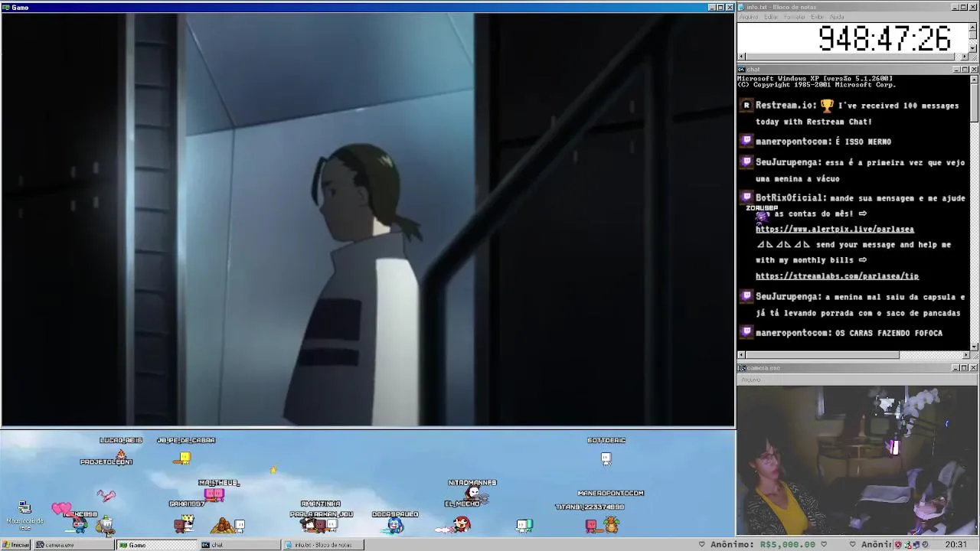This screenshot has height=551, width=980.
Task: Open Formatar menu in Bloco de notas
Action: [795, 17]
